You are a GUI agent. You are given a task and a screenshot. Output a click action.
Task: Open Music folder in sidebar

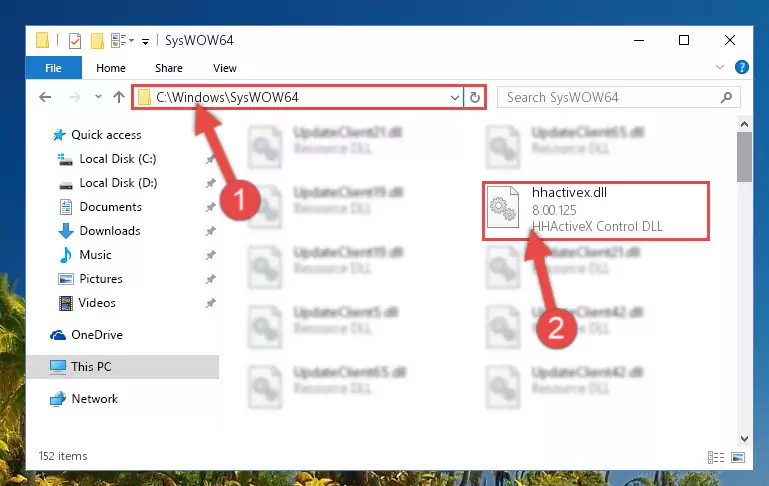tap(95, 255)
